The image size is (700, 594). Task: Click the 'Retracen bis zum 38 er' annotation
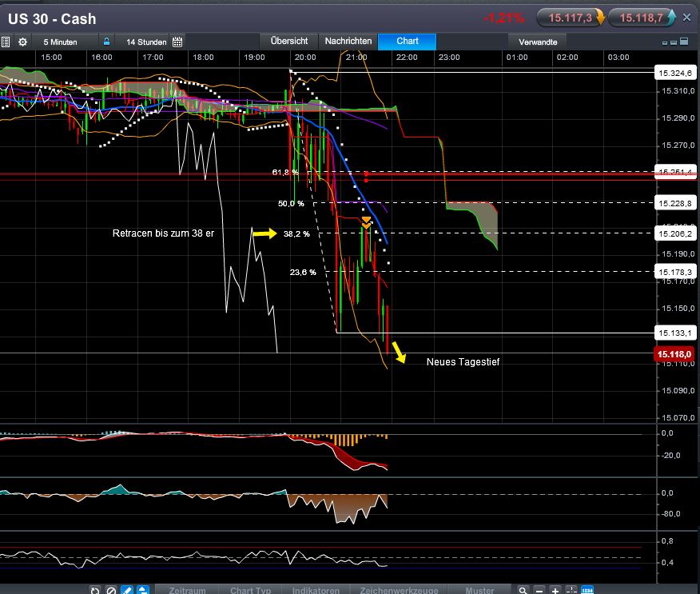pyautogui.click(x=163, y=233)
